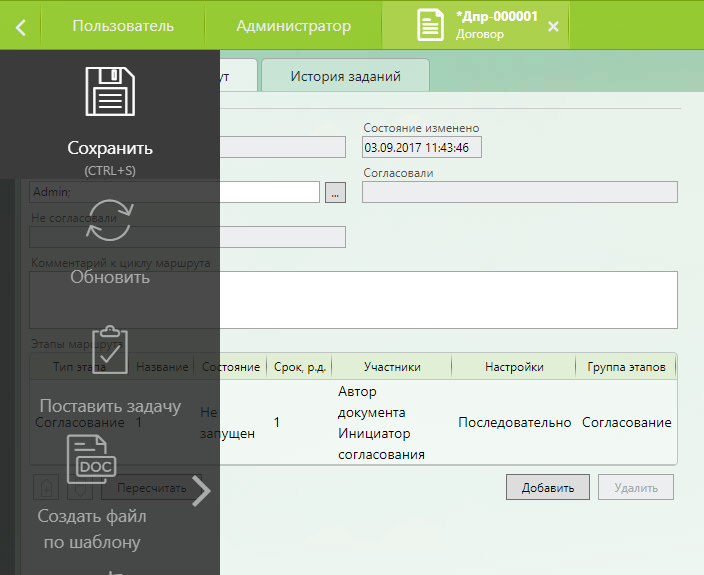This screenshot has width=704, height=575.
Task: Click the Не согласовали field
Action: point(188,237)
